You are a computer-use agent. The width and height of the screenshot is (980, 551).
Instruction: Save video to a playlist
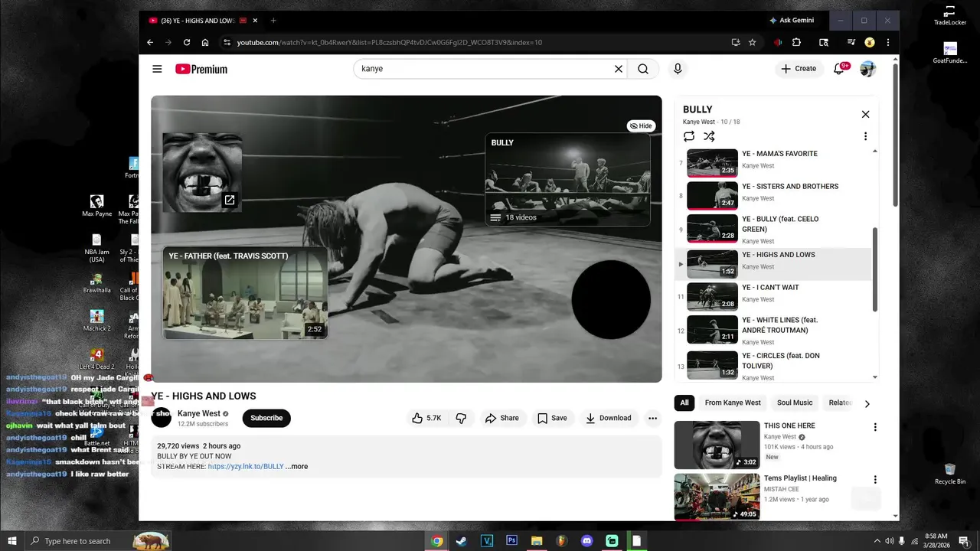552,418
